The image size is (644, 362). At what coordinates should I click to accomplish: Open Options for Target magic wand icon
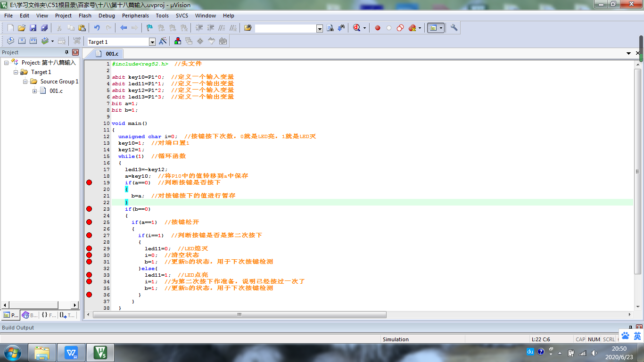coord(163,41)
